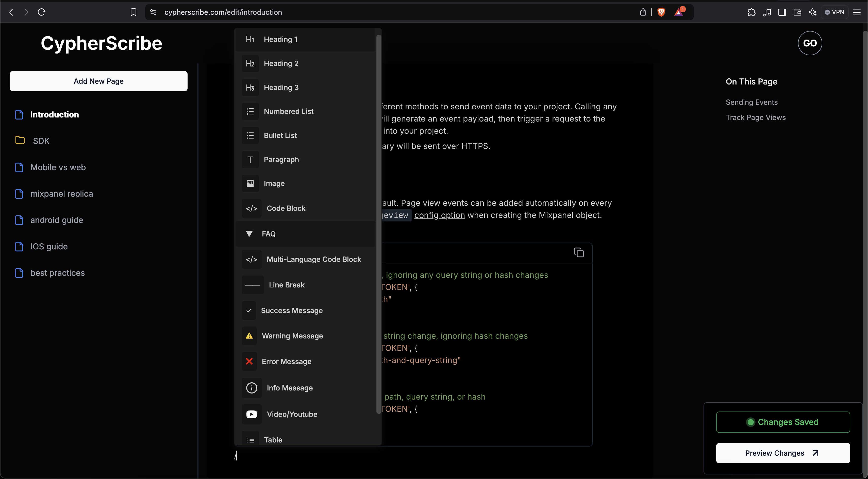Click the Table block icon

click(250, 440)
